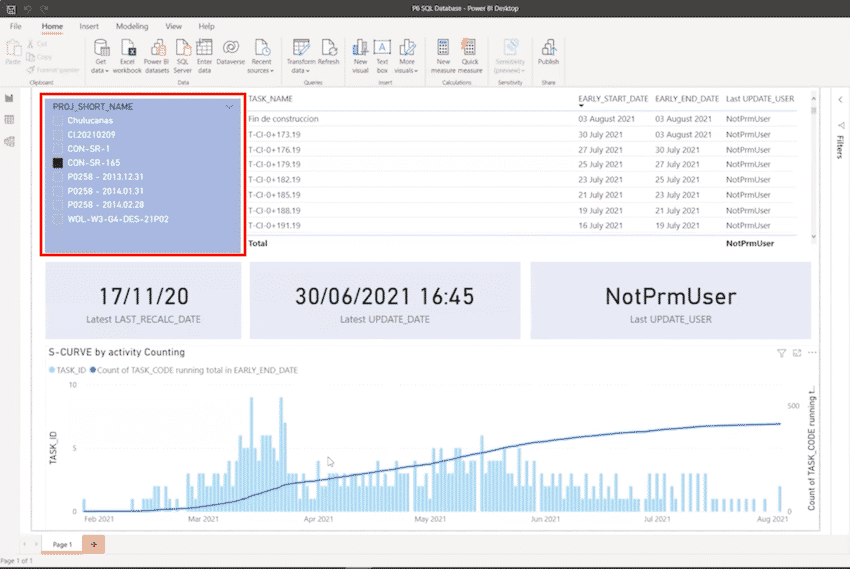Open the Enter data tool
850x569 pixels.
[204, 56]
